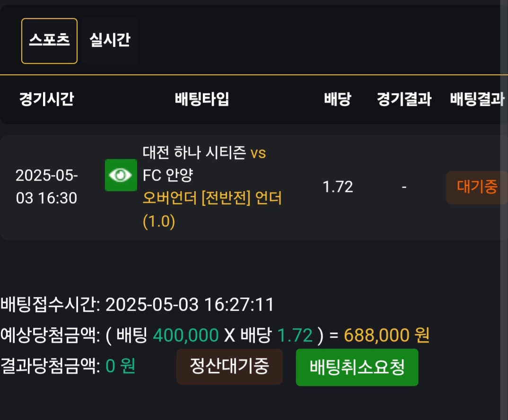Click the 배팅타입 column header
The width and height of the screenshot is (508, 420).
point(202,99)
